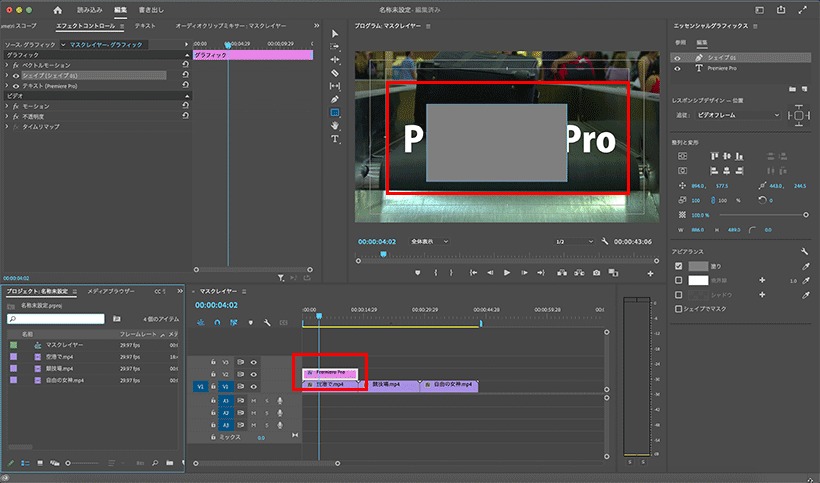Toggle visibility of Premiere Pro text layer
The height and width of the screenshot is (483, 820).
coord(678,68)
